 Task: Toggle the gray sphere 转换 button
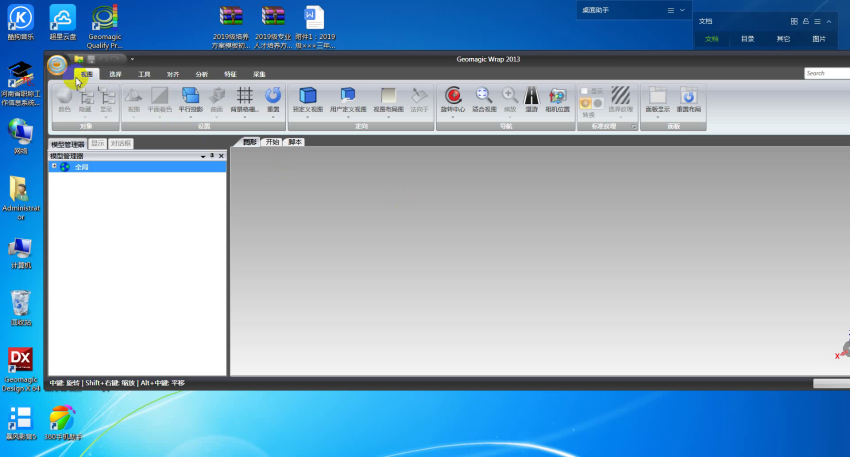(x=597, y=103)
